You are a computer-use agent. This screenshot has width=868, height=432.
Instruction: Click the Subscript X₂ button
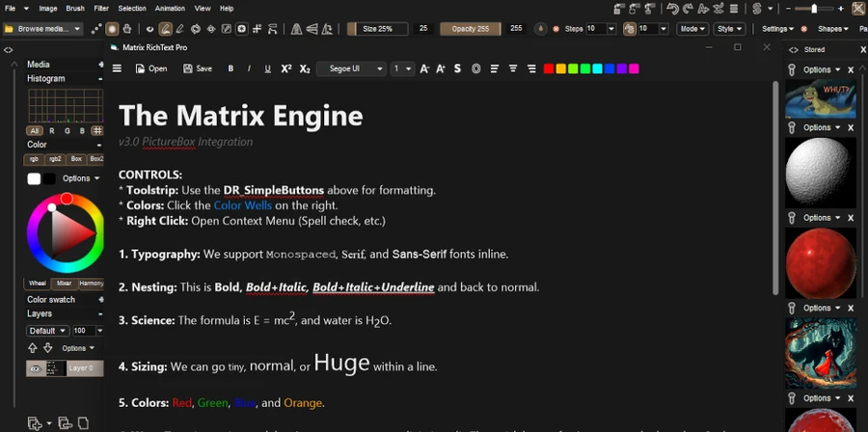[305, 68]
